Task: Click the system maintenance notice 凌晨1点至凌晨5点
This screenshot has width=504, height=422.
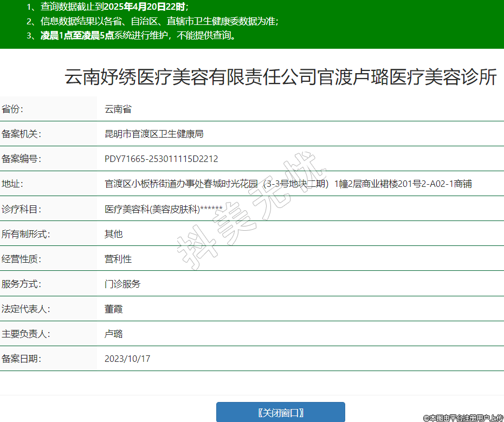Action: coord(77,36)
